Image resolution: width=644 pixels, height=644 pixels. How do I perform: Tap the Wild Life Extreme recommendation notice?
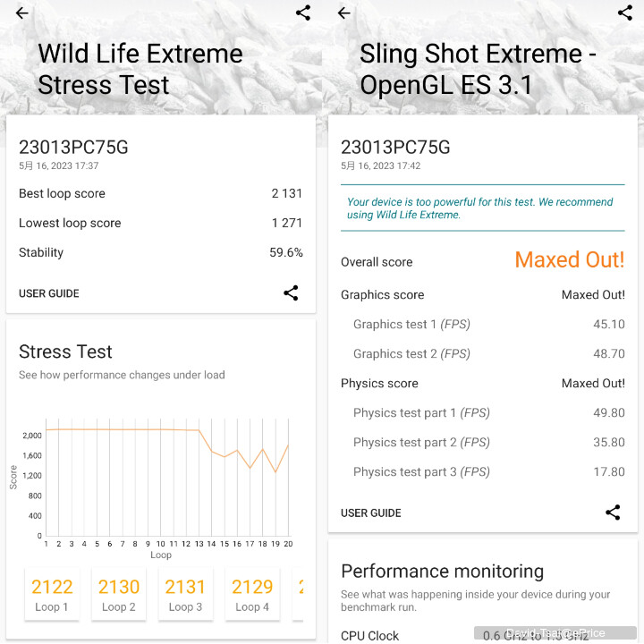(x=480, y=208)
